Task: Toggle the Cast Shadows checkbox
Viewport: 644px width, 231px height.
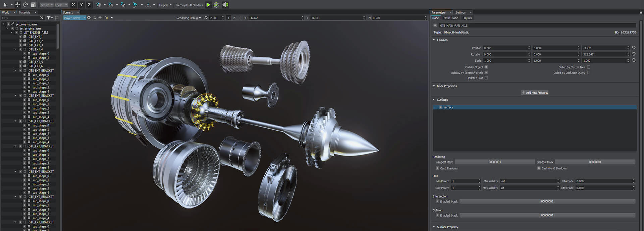Action: click(x=437, y=168)
